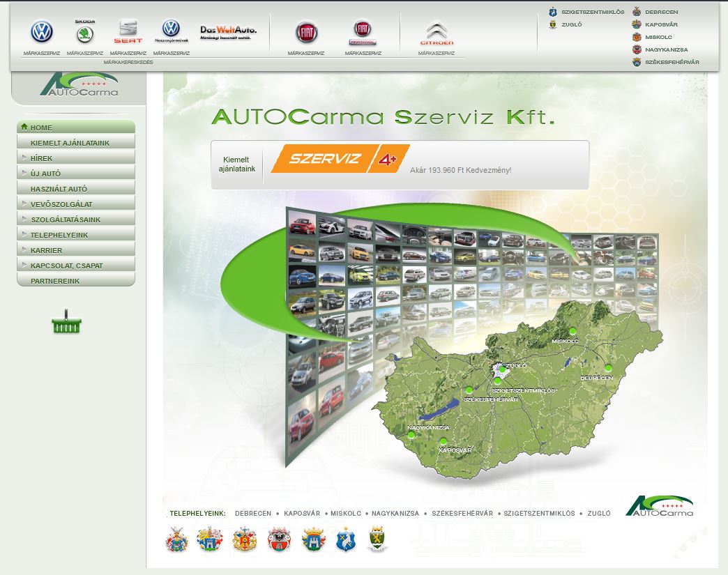Expand the HÍREK menu arrow
Viewport: 728px width, 575px height.
pyautogui.click(x=24, y=158)
